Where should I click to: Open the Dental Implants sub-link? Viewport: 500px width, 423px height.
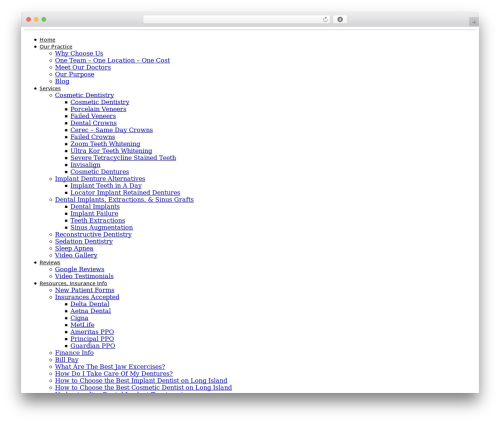95,207
